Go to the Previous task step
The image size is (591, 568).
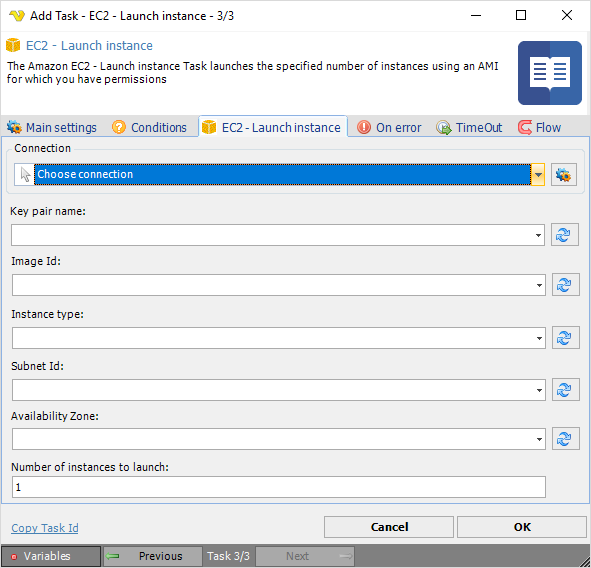[x=153, y=556]
